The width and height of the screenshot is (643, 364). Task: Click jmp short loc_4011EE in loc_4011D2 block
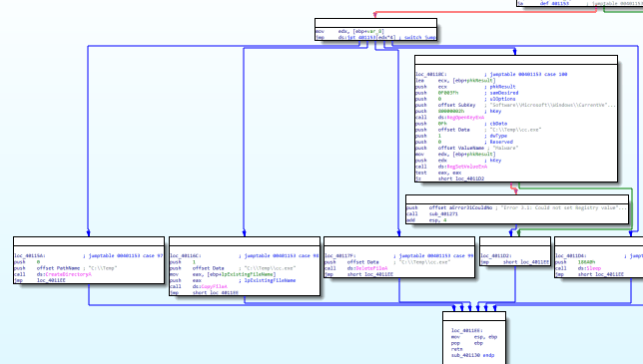coord(515,262)
